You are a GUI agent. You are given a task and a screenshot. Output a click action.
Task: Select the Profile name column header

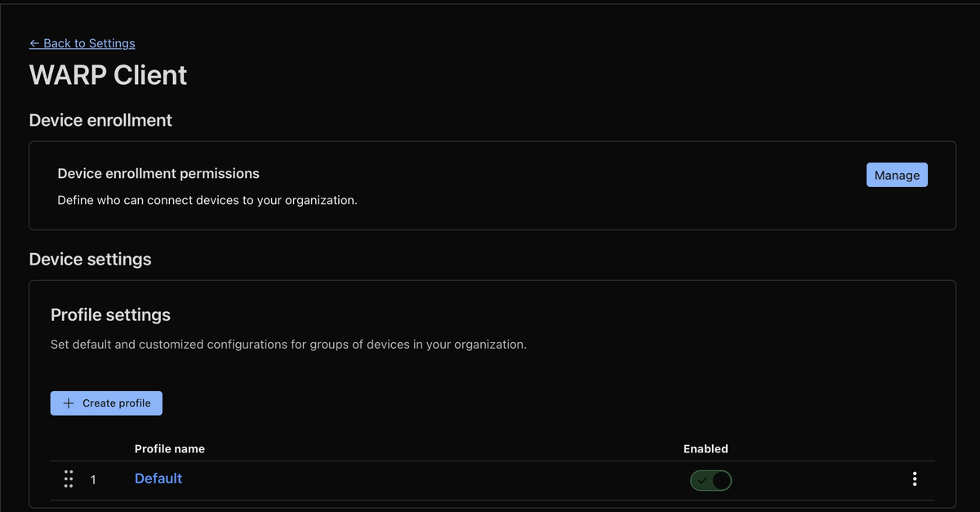coord(169,448)
